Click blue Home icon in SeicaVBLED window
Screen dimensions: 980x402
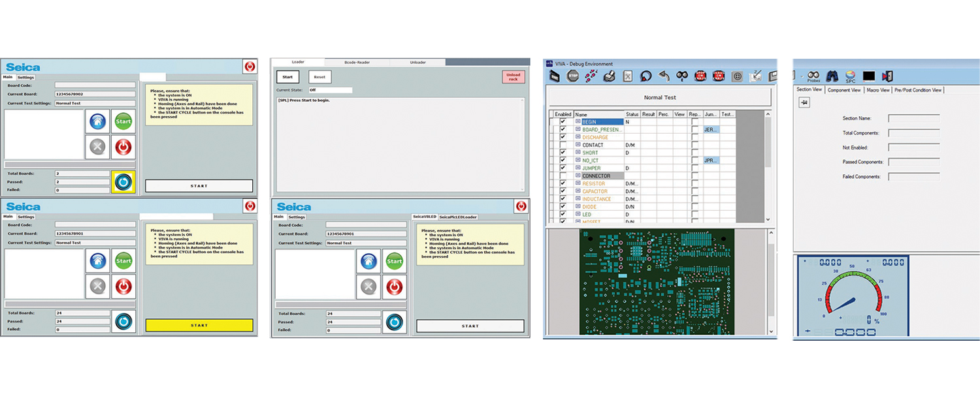[x=368, y=262]
